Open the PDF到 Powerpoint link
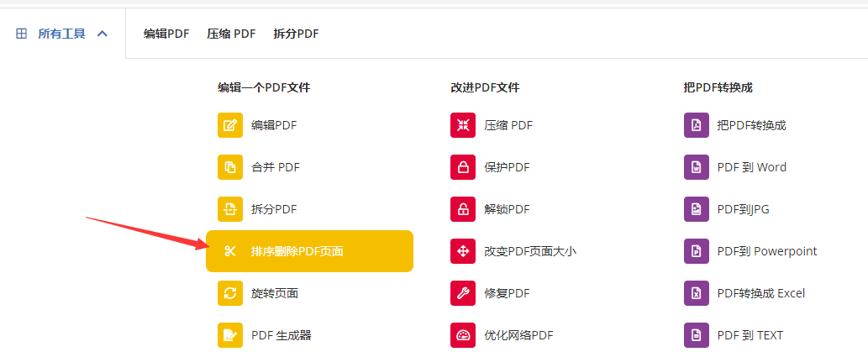The image size is (868, 352). click(767, 251)
